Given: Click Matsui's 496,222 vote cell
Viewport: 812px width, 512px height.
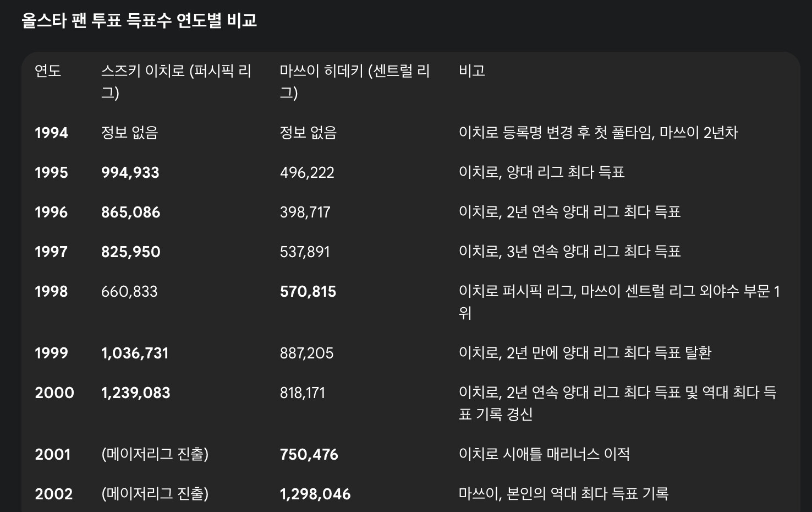Looking at the screenshot, I should 307,172.
